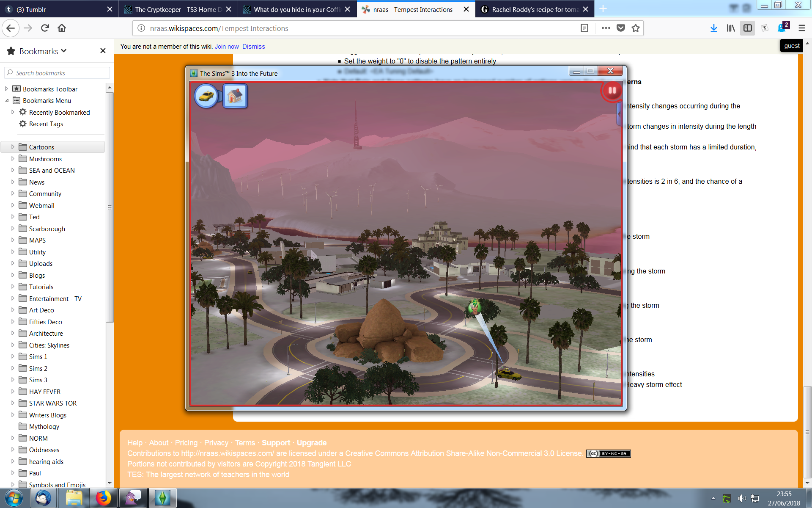Switch to What do you hide in your Coffin tab
The height and width of the screenshot is (508, 812).
pos(297,9)
